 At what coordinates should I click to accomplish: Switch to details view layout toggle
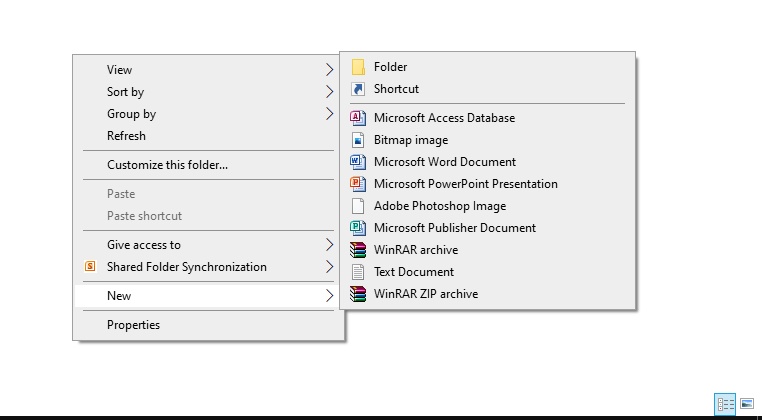[725, 404]
